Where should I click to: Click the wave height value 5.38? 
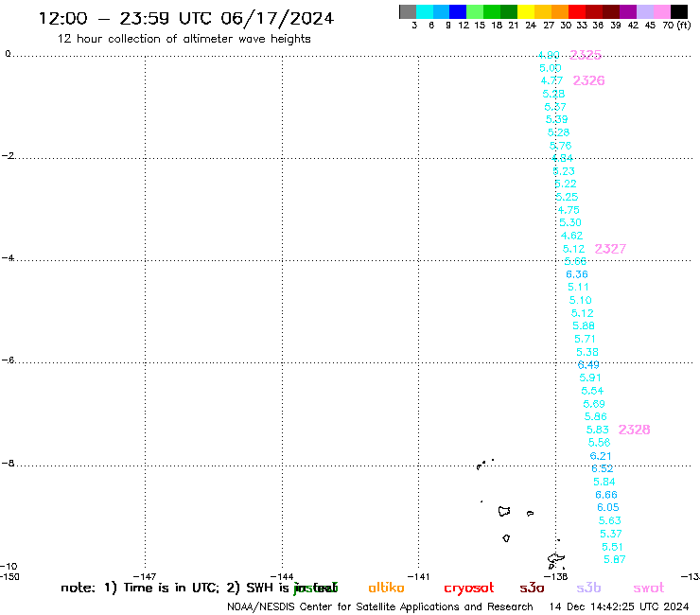(587, 352)
